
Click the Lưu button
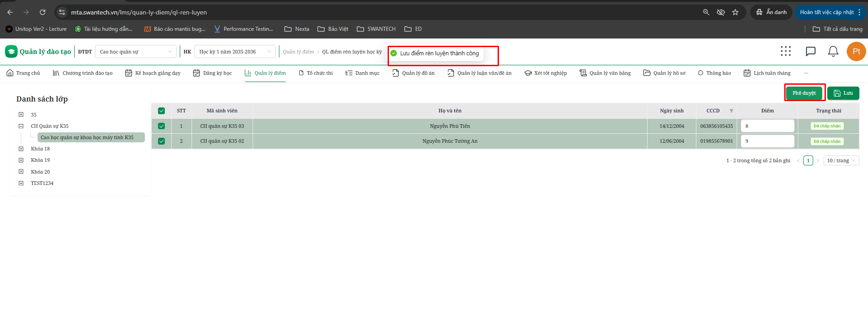[843, 93]
